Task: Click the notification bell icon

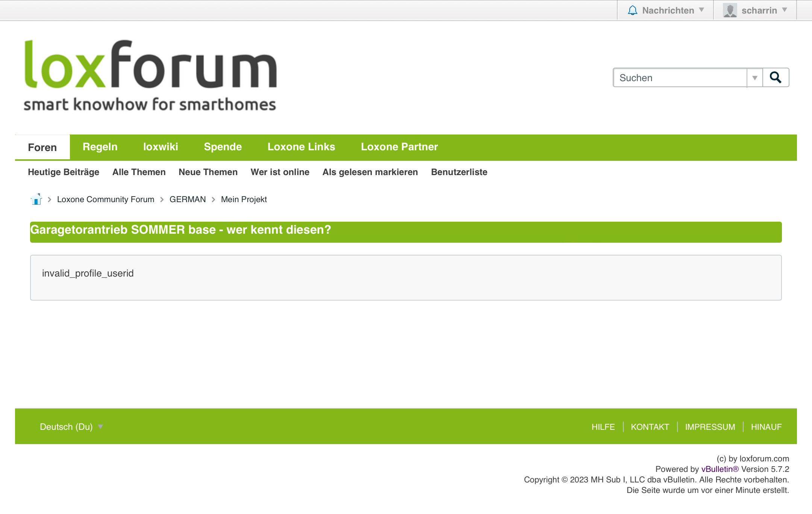Action: [x=633, y=11]
